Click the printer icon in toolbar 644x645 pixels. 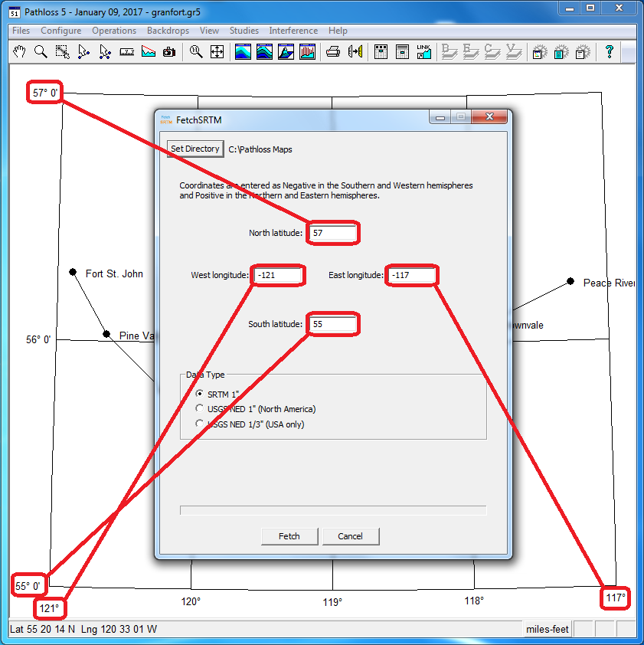[x=333, y=52]
